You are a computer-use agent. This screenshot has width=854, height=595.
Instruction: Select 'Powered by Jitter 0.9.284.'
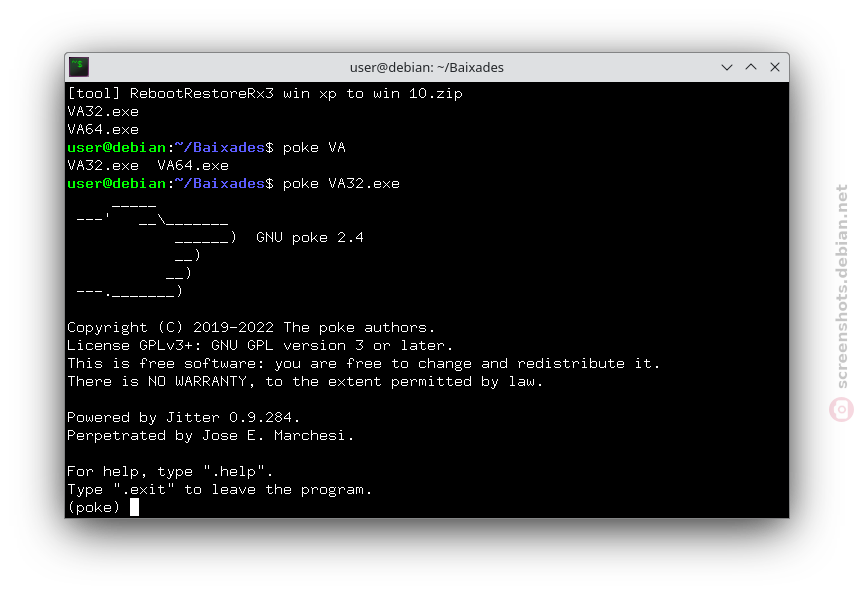click(x=184, y=417)
